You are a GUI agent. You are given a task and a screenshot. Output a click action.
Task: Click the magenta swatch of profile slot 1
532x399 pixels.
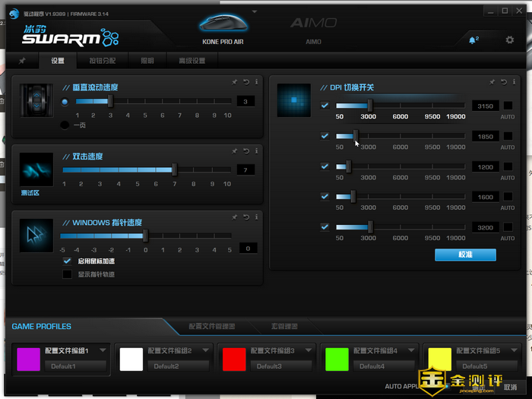(28, 359)
